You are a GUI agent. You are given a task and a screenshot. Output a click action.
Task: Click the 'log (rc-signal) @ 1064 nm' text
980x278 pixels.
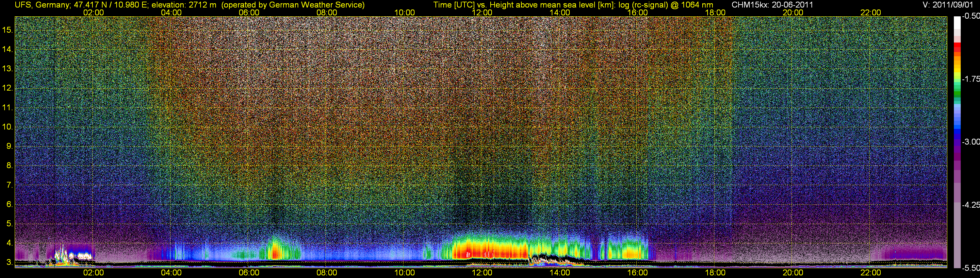click(x=666, y=5)
